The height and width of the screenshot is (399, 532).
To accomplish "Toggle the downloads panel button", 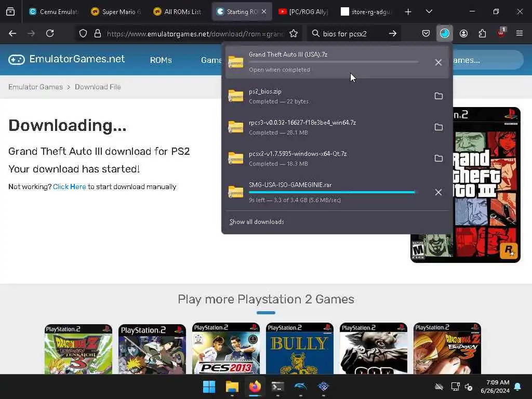I will pos(445,33).
